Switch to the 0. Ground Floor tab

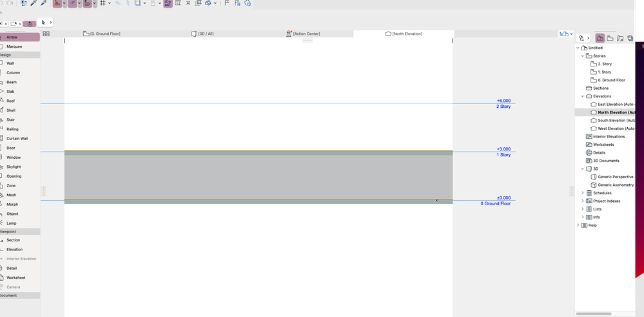[102, 34]
